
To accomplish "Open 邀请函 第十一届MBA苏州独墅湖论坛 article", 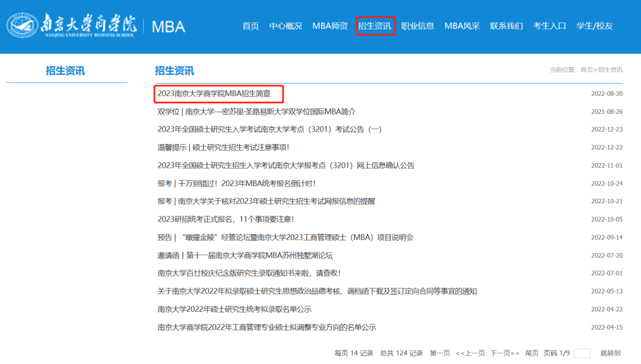I will pyautogui.click(x=245, y=256).
